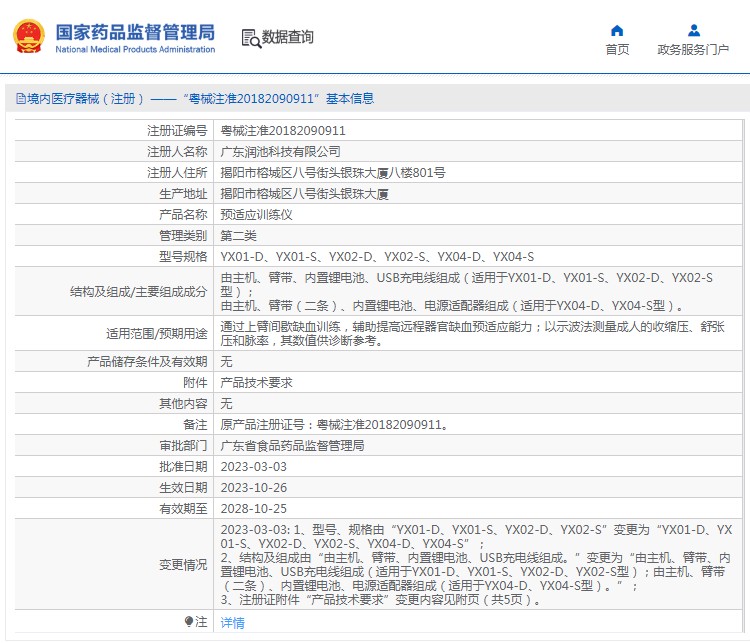Click the 政务服务门户 person icon
The width and height of the screenshot is (750, 643).
[693, 30]
